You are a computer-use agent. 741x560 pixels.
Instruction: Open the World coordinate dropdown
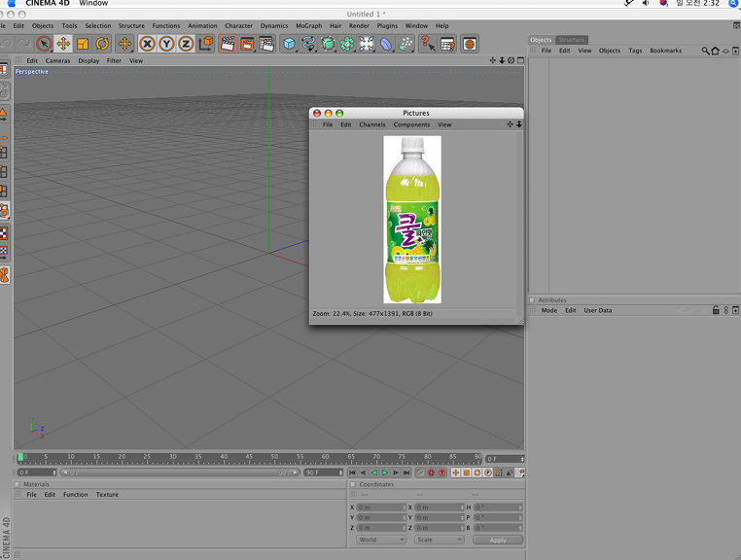coord(380,540)
